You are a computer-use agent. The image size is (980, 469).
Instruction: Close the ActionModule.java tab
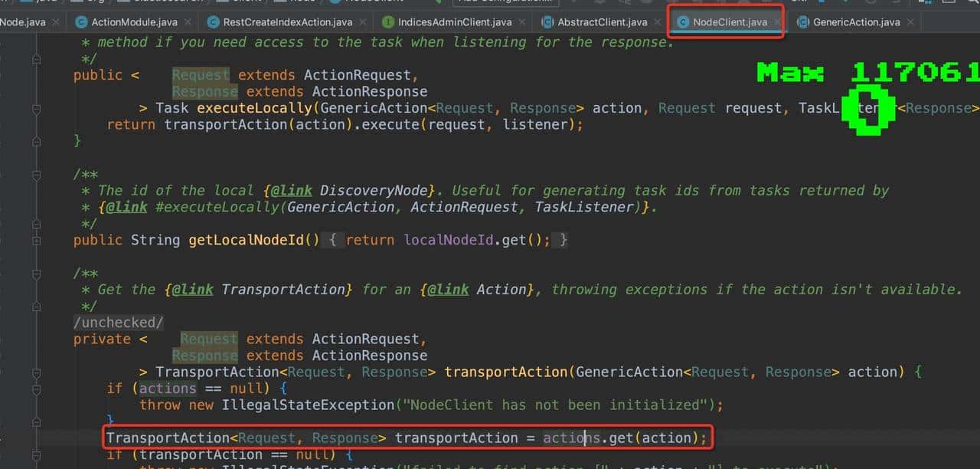point(187,22)
